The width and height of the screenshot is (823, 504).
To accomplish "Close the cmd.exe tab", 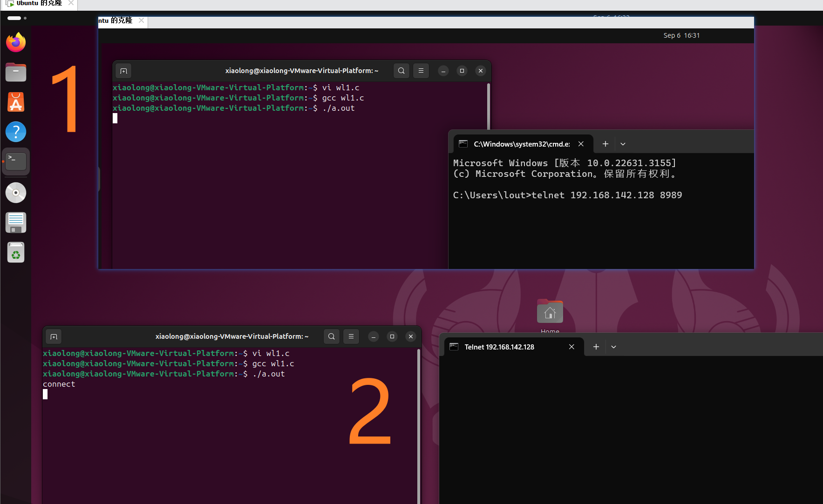I will pyautogui.click(x=581, y=144).
